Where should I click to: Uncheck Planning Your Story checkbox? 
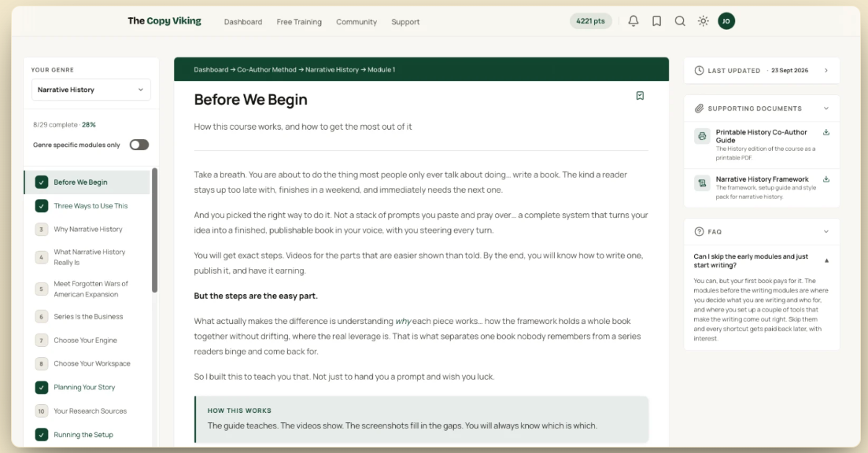pyautogui.click(x=42, y=387)
